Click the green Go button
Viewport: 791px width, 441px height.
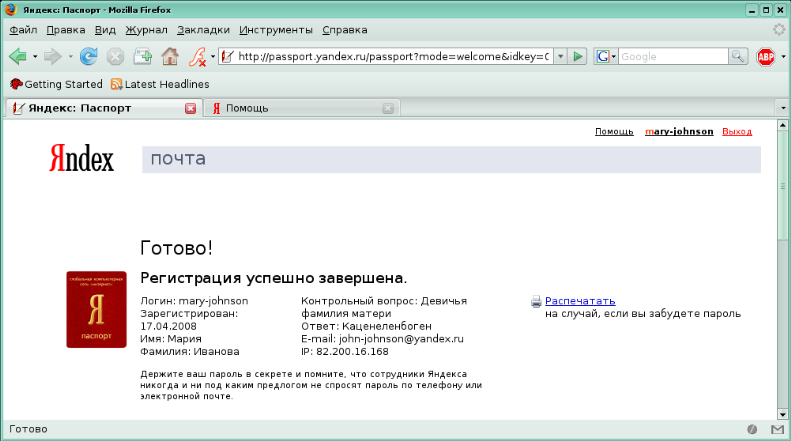(578, 57)
